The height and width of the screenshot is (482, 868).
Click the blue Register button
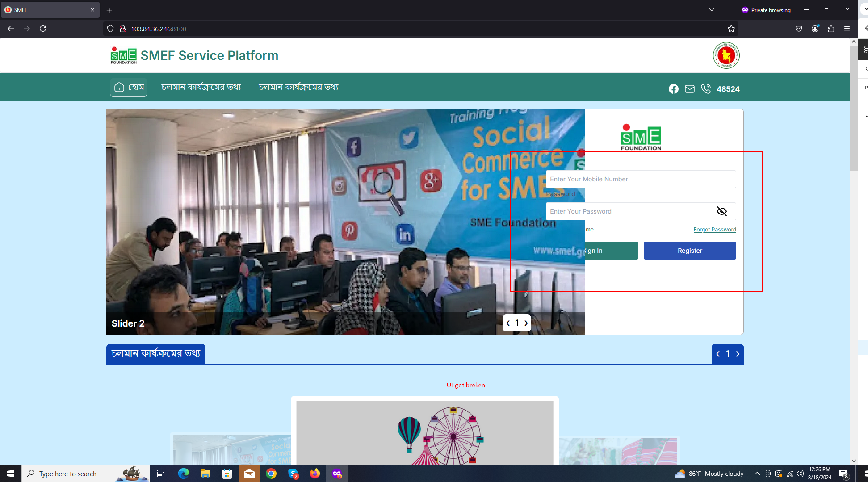690,251
